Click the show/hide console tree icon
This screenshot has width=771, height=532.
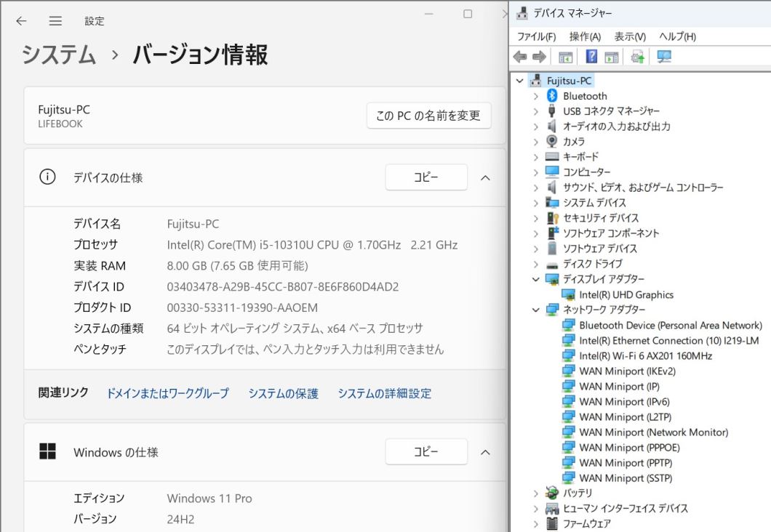(x=565, y=57)
